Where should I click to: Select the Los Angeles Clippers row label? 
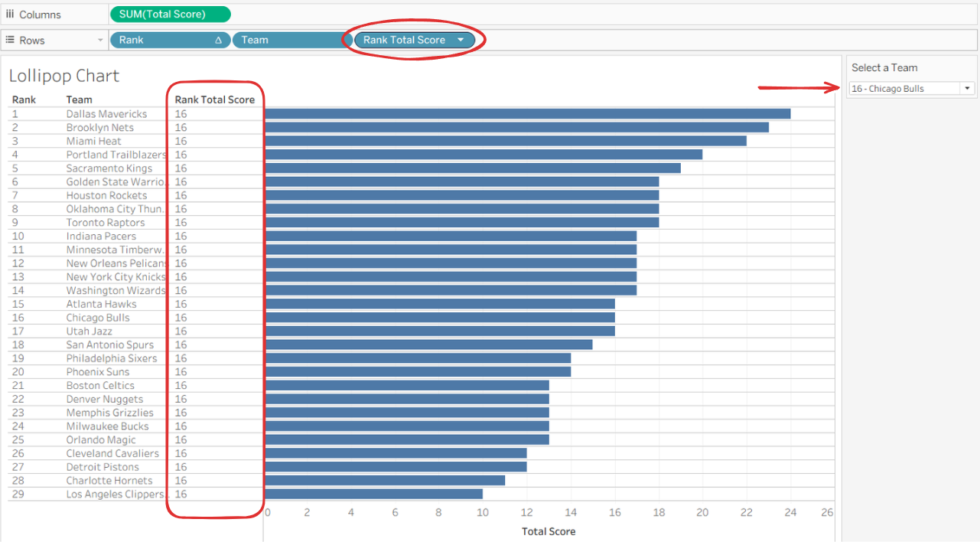116,495
